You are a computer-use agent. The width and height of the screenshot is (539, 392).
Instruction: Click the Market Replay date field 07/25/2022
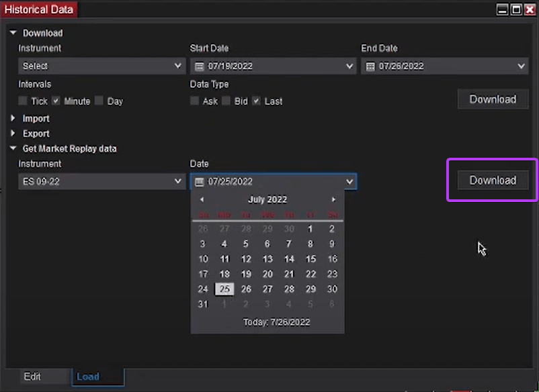[x=274, y=181]
